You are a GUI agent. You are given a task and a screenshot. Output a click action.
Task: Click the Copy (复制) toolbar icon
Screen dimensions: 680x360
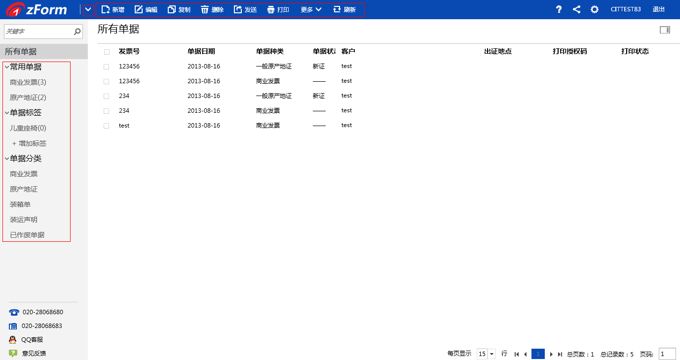click(172, 9)
